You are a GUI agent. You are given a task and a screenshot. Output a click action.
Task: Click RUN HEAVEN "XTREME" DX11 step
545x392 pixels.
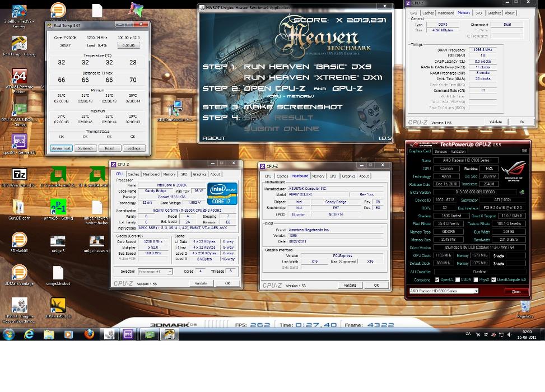tap(313, 77)
